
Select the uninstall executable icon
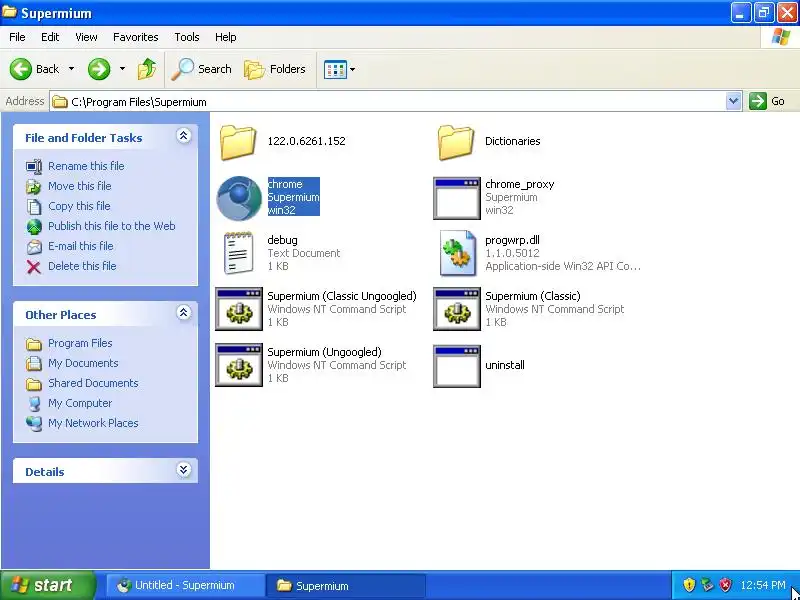(457, 366)
